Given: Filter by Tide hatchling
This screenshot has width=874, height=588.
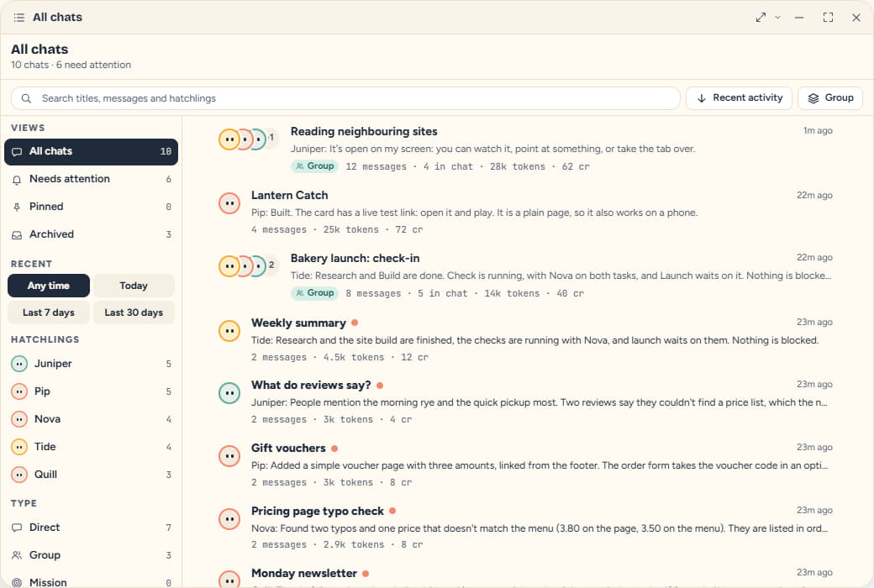Looking at the screenshot, I should click(x=91, y=447).
